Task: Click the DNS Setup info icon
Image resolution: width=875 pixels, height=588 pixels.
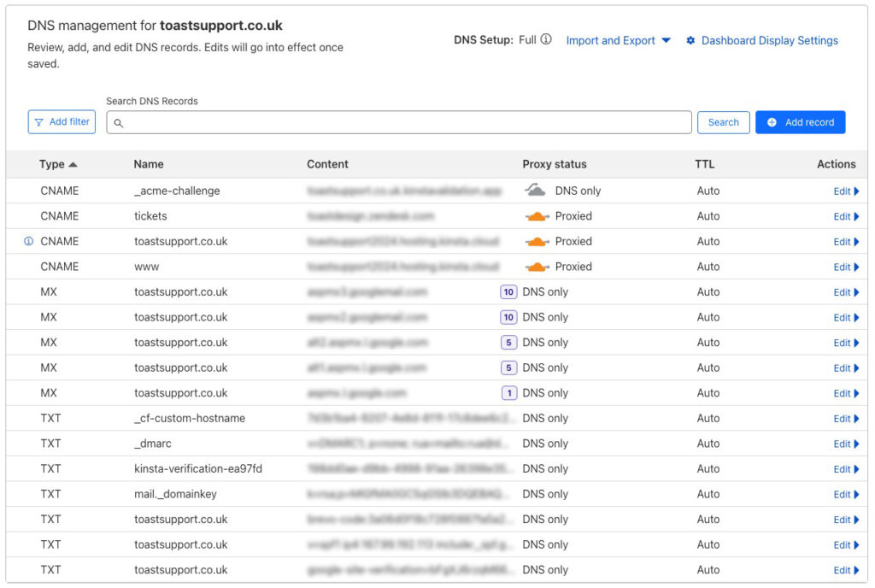Action: (x=546, y=39)
